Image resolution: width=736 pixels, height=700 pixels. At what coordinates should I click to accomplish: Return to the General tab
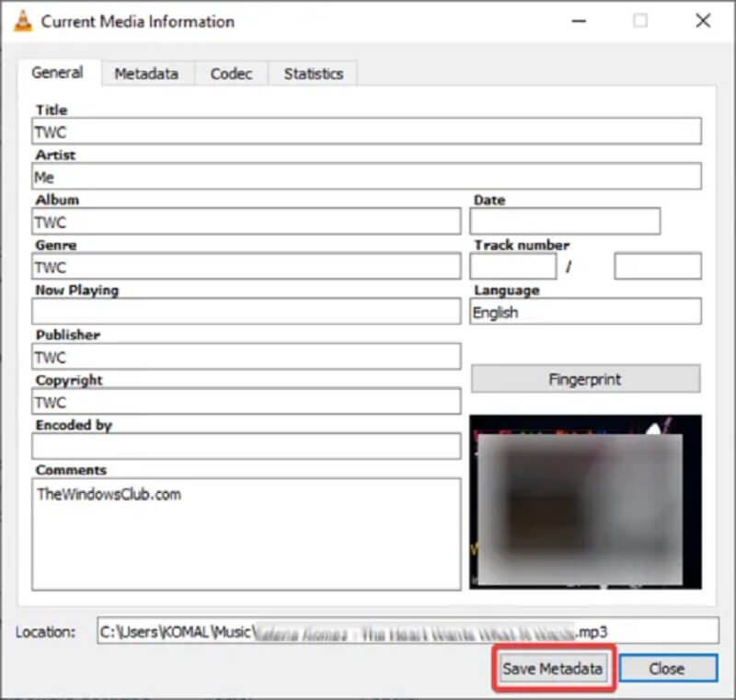58,74
